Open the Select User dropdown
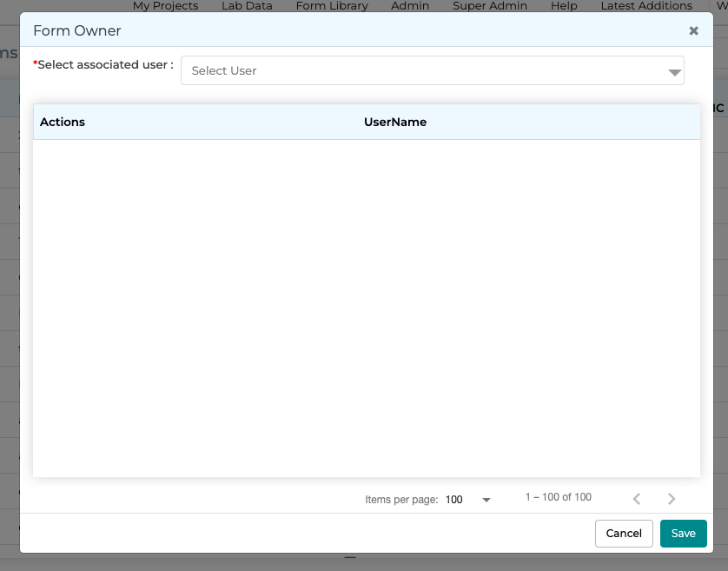Image resolution: width=728 pixels, height=571 pixels. pyautogui.click(x=433, y=70)
